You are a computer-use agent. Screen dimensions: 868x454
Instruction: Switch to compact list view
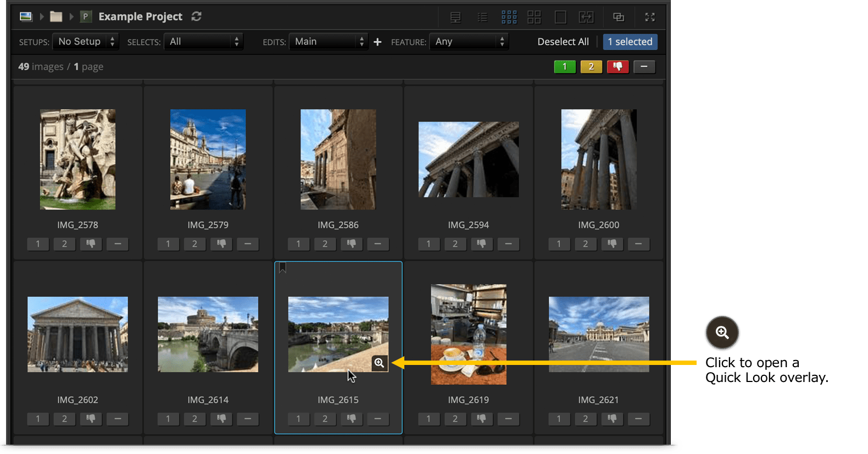click(x=482, y=18)
